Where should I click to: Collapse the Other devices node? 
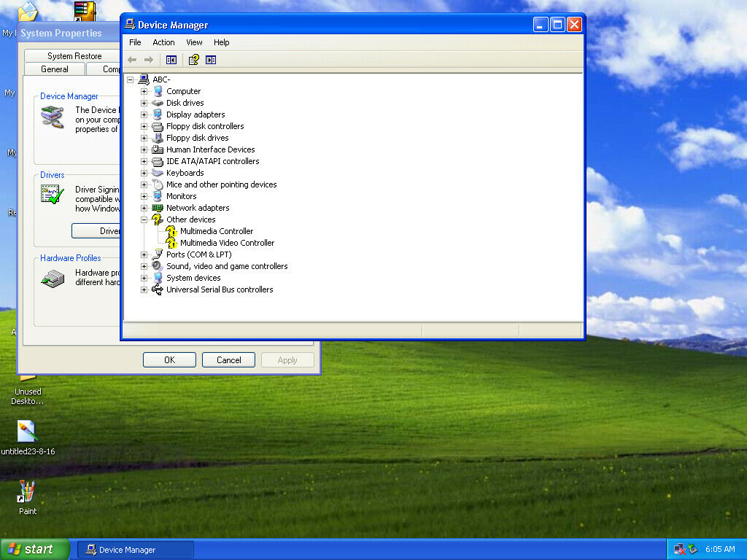point(144,219)
